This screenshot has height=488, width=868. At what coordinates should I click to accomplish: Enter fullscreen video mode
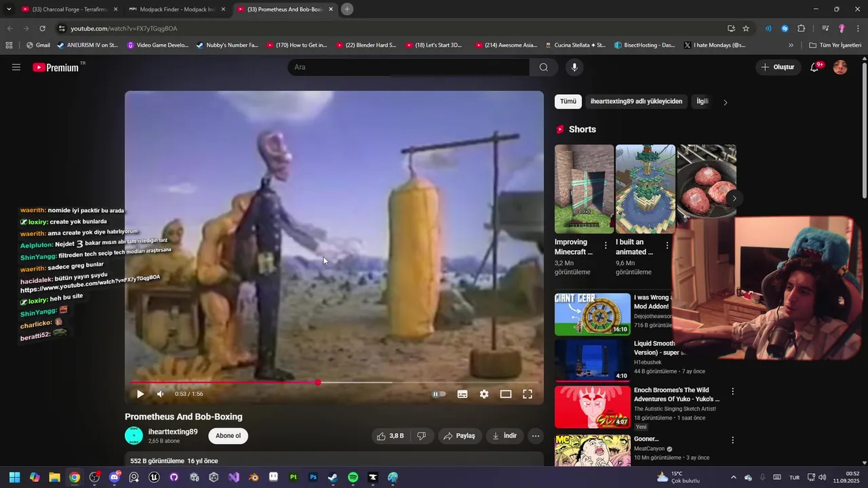(x=528, y=394)
